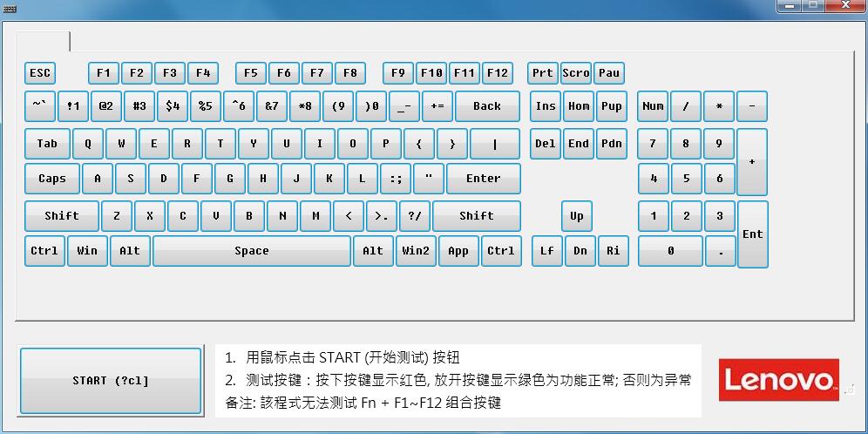
Task: Select the F5 key
Action: (x=251, y=73)
